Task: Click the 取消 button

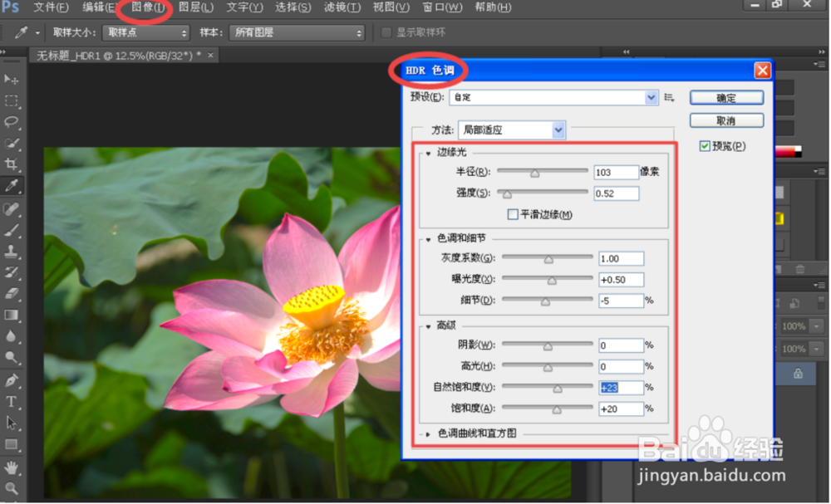Action: coord(726,120)
